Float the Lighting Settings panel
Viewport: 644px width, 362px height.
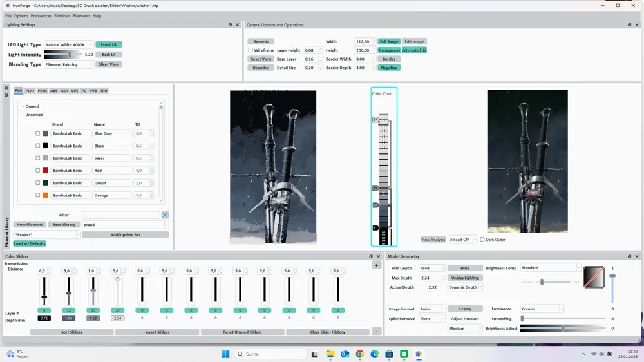(x=230, y=25)
